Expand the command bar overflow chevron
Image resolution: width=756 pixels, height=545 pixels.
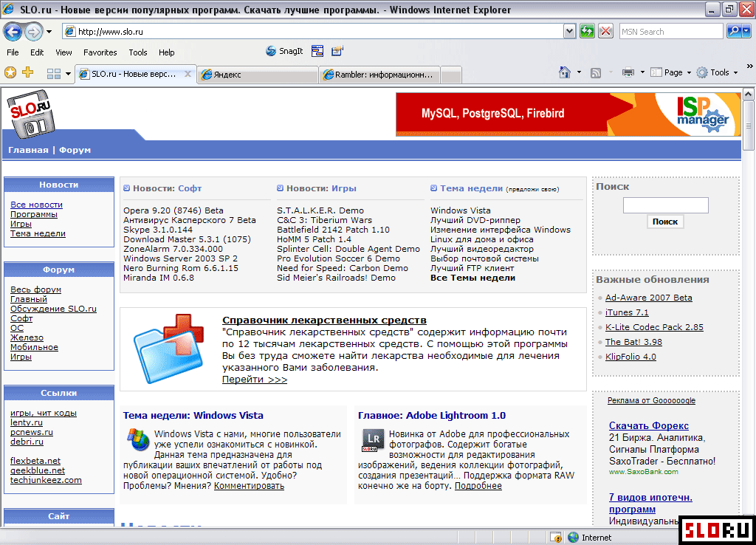click(x=750, y=66)
